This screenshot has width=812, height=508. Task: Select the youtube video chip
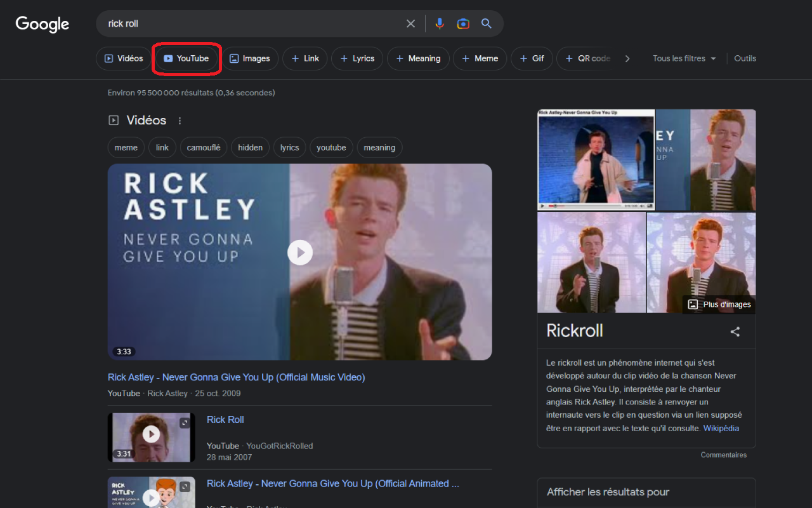click(331, 147)
